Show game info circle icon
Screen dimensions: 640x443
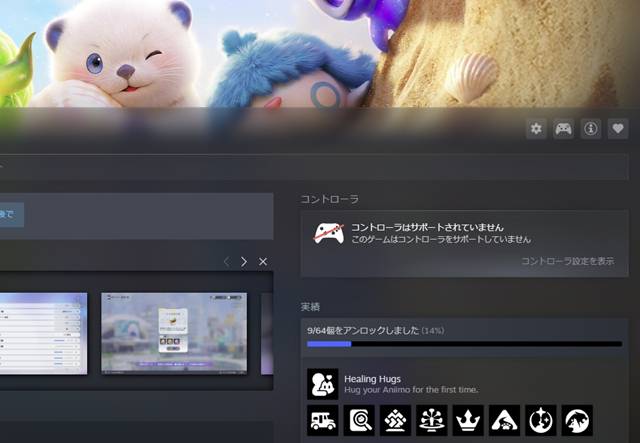click(591, 129)
